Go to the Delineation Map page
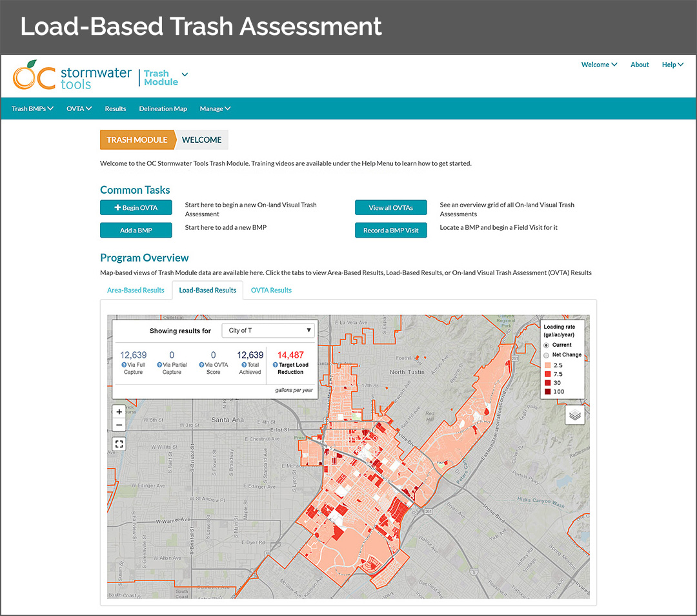 163,108
